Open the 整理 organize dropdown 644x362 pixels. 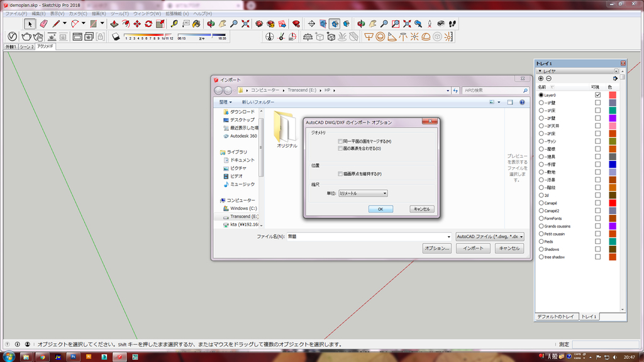click(226, 102)
